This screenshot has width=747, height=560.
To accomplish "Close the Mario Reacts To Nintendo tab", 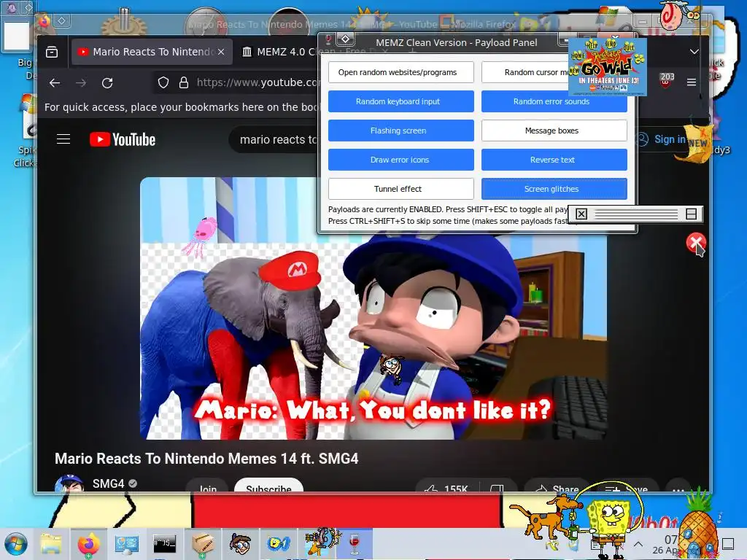I will (221, 52).
